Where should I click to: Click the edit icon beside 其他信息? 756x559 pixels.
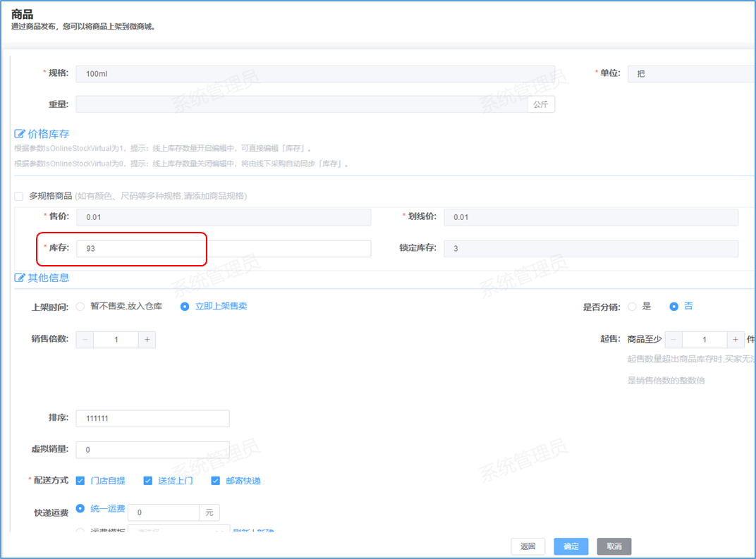[x=19, y=278]
